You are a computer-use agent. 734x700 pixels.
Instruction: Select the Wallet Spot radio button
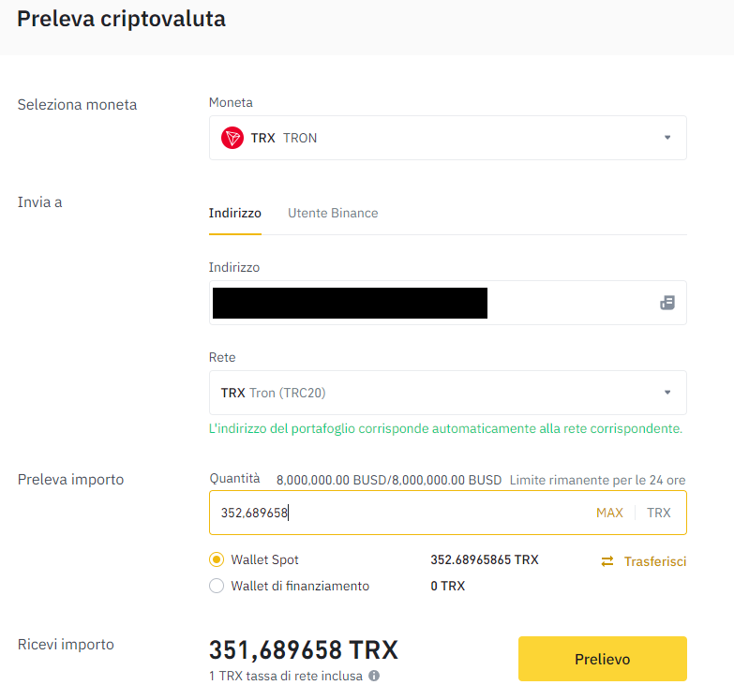click(x=217, y=559)
